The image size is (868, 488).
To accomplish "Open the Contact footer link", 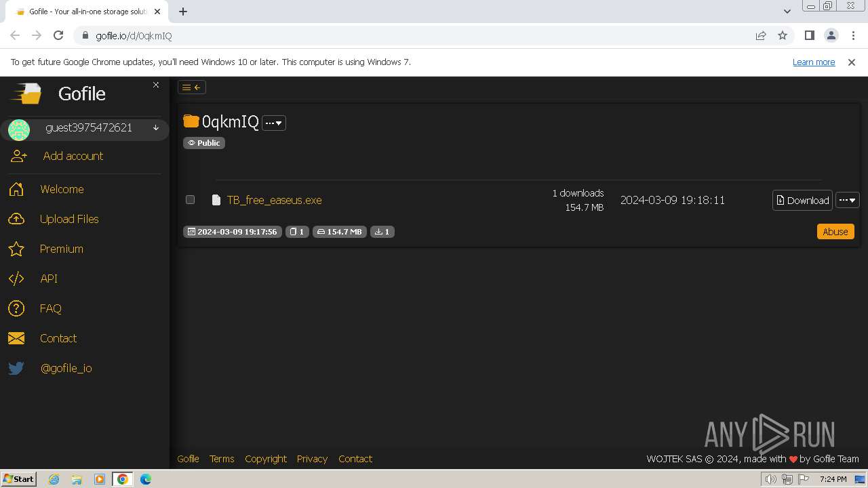I will coord(355,459).
